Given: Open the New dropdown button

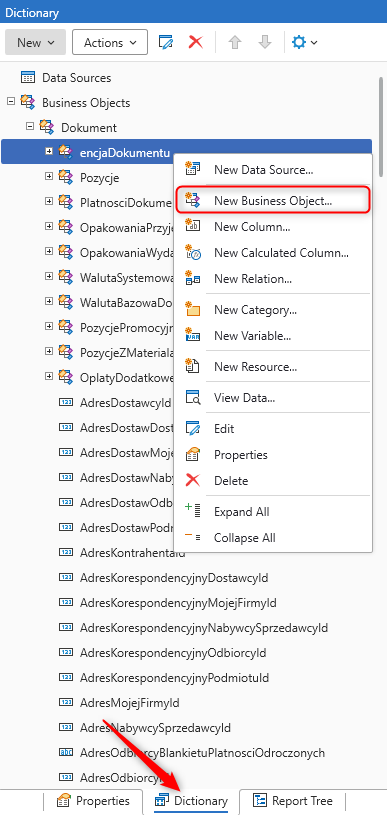Looking at the screenshot, I should tap(35, 42).
